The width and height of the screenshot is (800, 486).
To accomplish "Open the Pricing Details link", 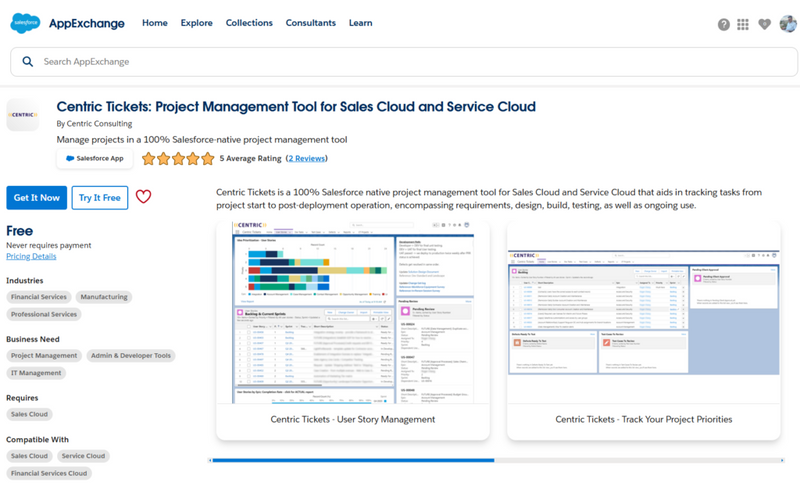I will pos(31,257).
